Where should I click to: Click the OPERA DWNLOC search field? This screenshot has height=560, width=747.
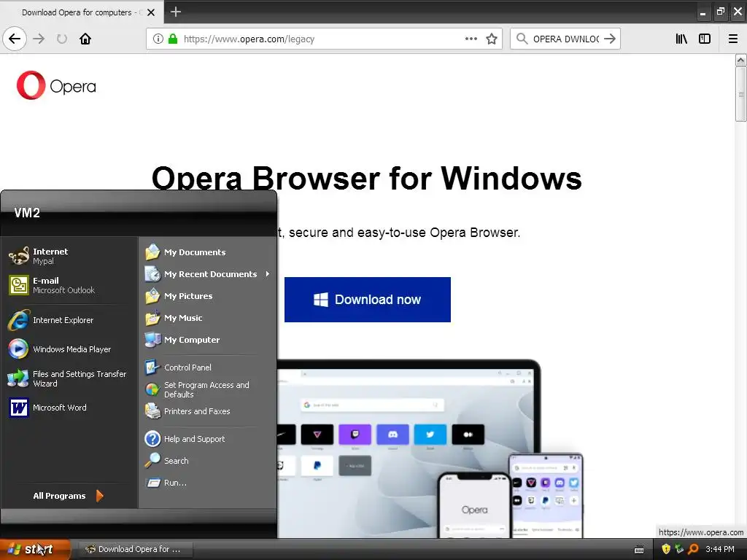pos(565,39)
